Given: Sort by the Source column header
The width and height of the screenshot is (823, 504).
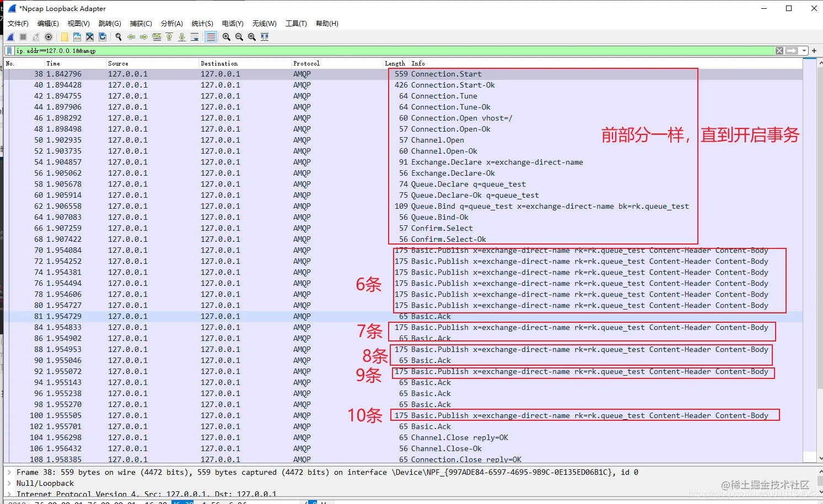Looking at the screenshot, I should pos(152,63).
